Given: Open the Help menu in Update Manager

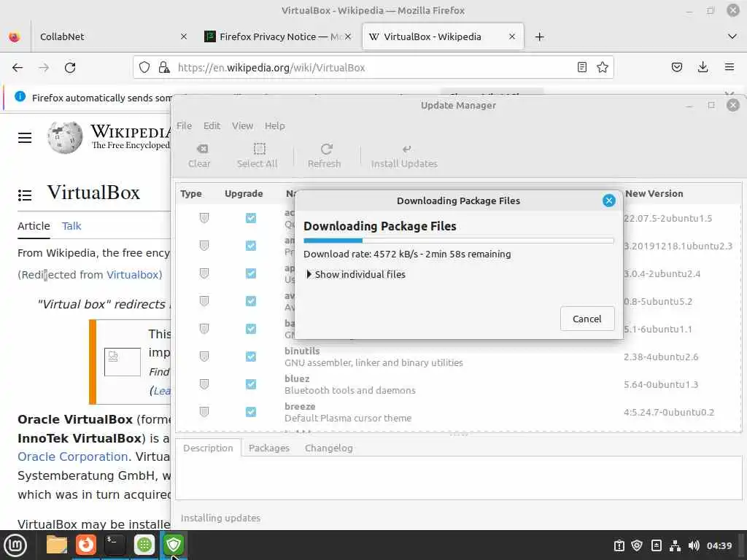Looking at the screenshot, I should click(275, 125).
